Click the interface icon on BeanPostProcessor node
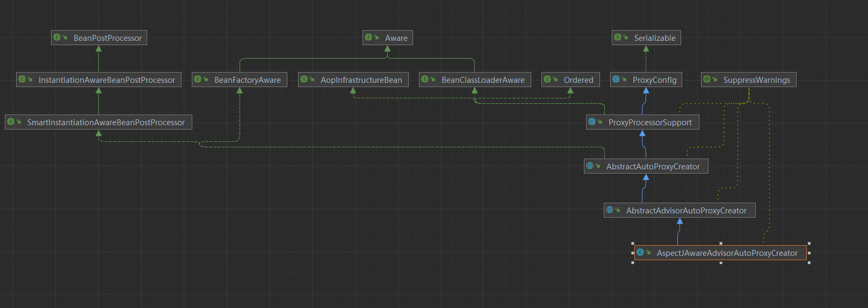 tap(57, 38)
